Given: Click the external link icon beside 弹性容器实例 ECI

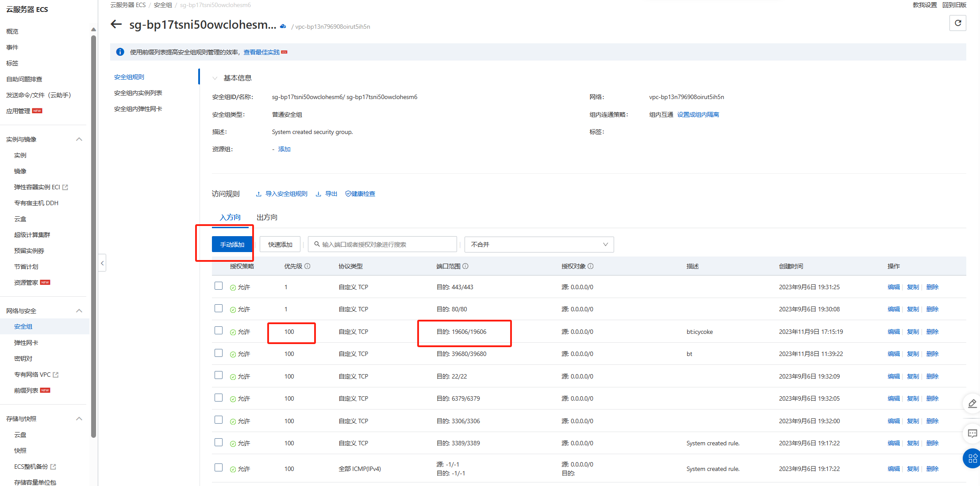Looking at the screenshot, I should pyautogui.click(x=65, y=187).
